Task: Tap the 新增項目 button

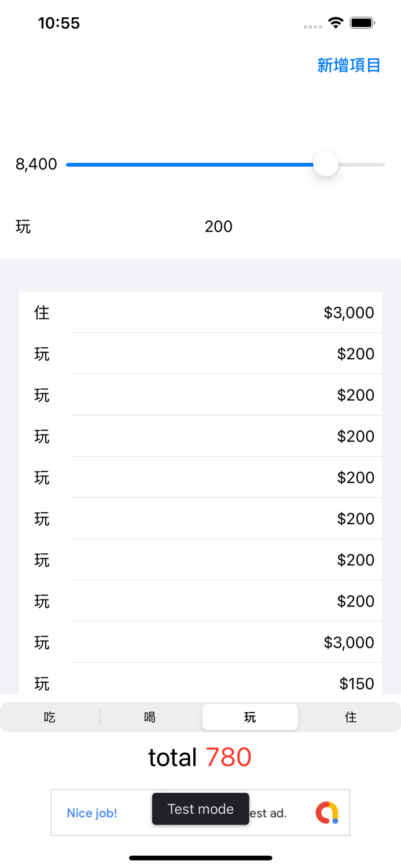Action: tap(348, 65)
